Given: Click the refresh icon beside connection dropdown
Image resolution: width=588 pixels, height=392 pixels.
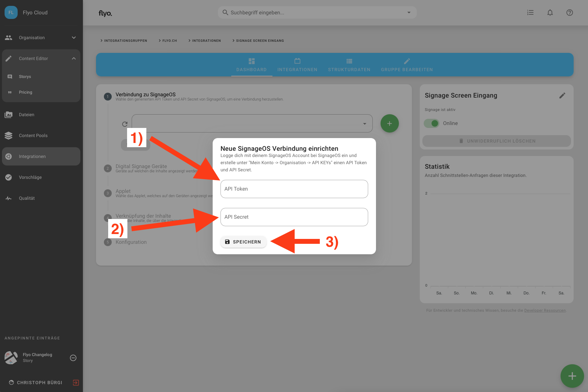Looking at the screenshot, I should coord(125,124).
